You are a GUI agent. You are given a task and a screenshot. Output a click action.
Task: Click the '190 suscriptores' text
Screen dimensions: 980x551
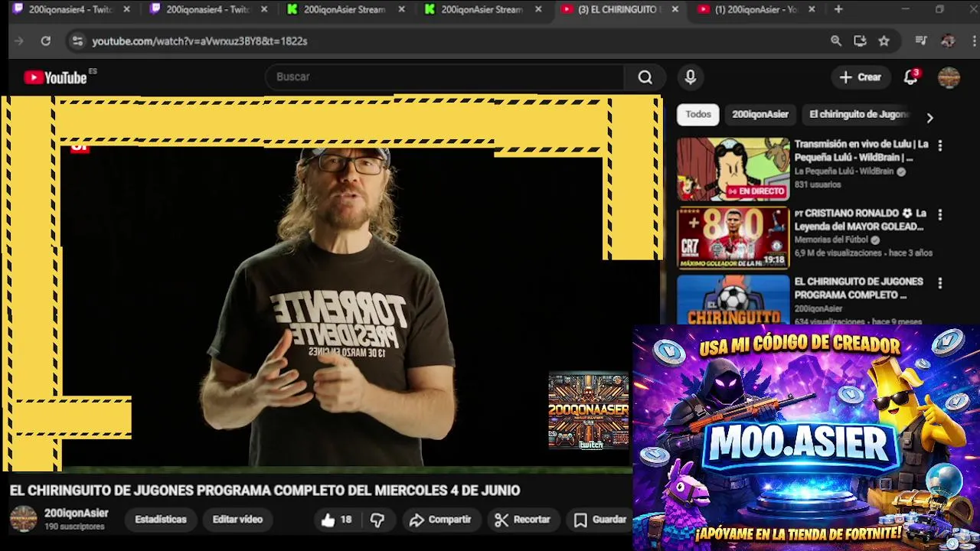74,527
